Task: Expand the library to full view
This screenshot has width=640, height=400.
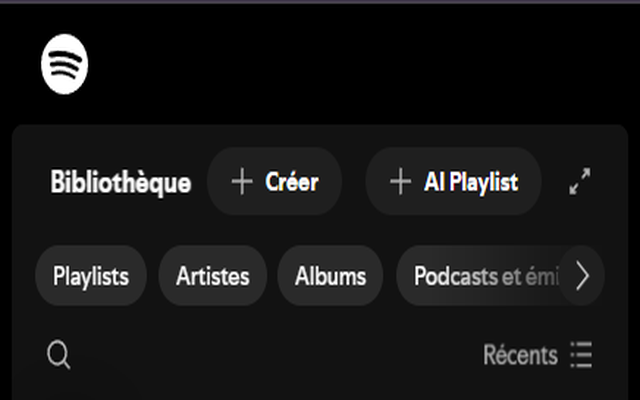Action: [x=580, y=181]
